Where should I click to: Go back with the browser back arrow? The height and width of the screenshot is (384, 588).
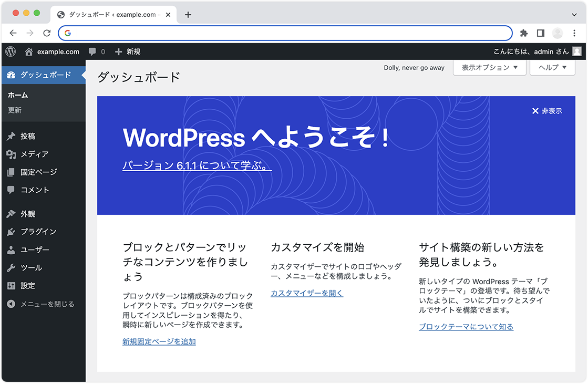coord(13,33)
